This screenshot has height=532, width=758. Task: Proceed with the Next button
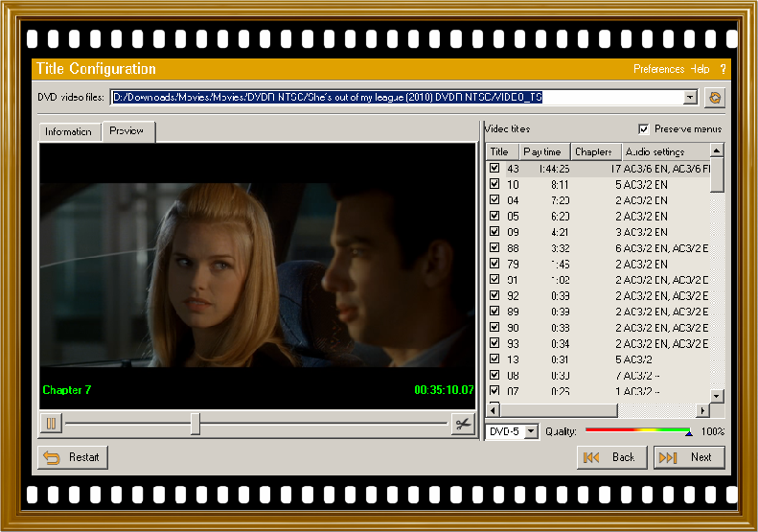(689, 457)
